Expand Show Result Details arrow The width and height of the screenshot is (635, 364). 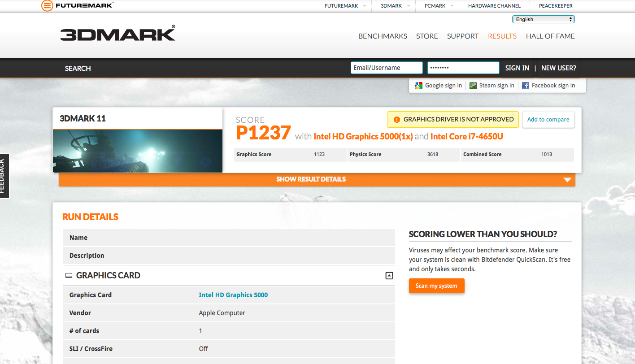coord(567,180)
